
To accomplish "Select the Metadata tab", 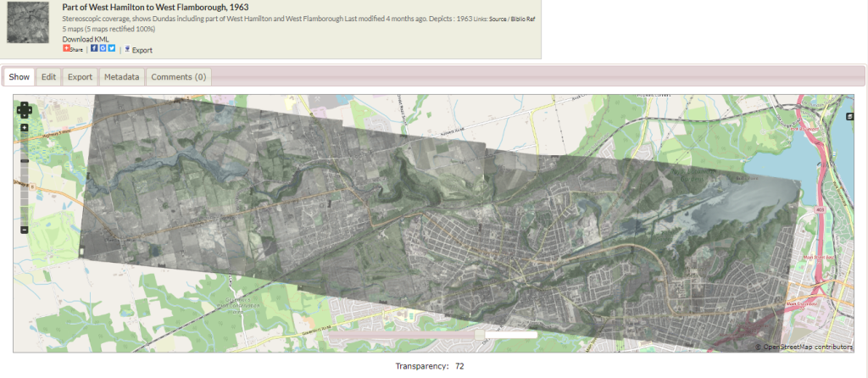I will coord(121,77).
